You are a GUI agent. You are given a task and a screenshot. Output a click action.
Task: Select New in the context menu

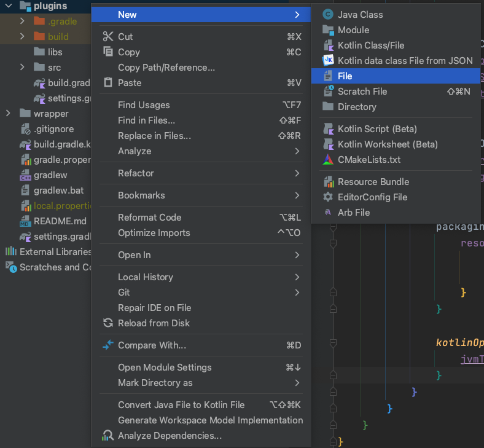[201, 15]
